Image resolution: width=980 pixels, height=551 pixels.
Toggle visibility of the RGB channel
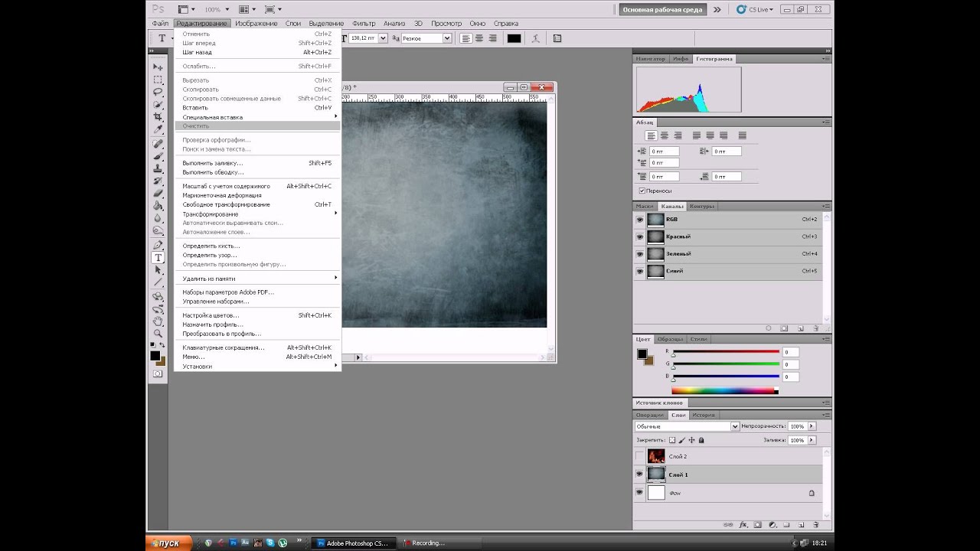pos(640,220)
